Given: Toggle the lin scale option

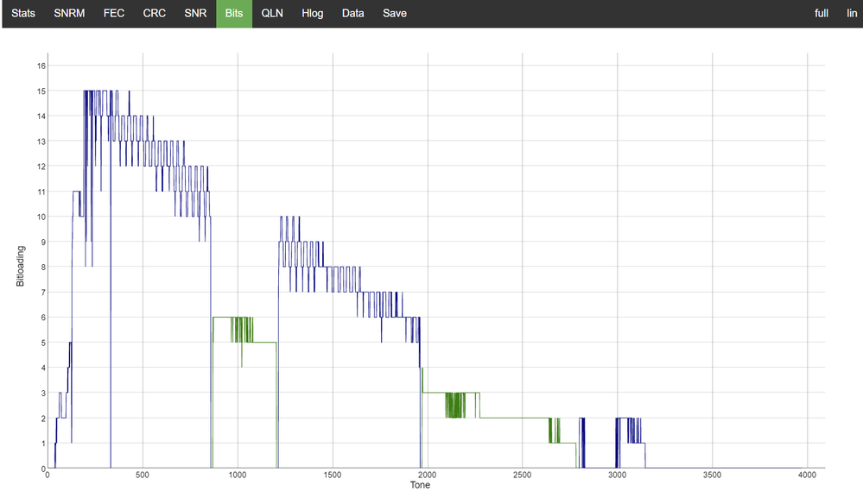Looking at the screenshot, I should pyautogui.click(x=852, y=14).
